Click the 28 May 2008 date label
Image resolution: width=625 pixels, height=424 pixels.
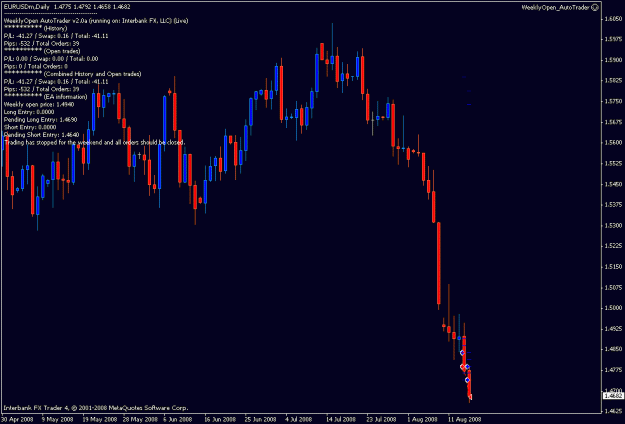142,420
